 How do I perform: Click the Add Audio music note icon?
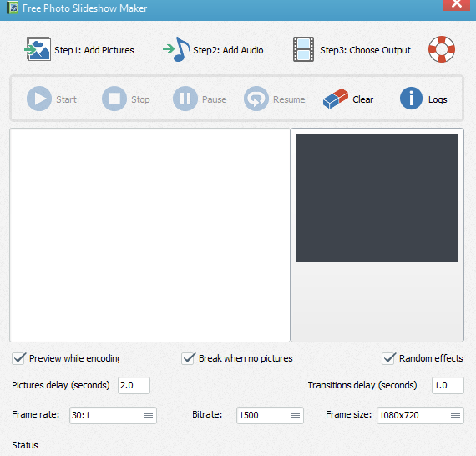point(176,49)
